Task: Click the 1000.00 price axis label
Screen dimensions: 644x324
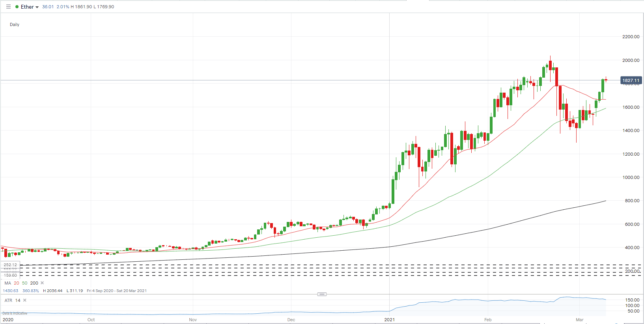Action: coord(631,177)
